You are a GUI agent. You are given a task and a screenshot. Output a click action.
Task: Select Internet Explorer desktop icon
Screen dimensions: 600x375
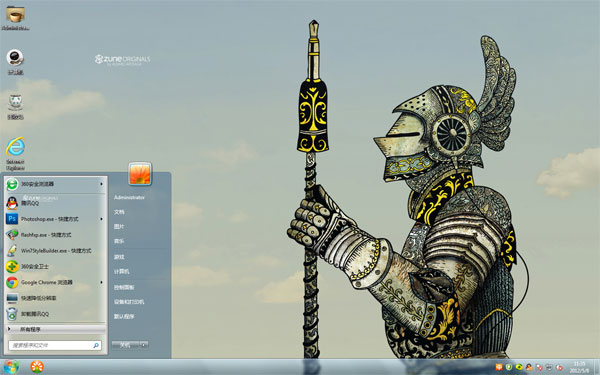pyautogui.click(x=15, y=147)
